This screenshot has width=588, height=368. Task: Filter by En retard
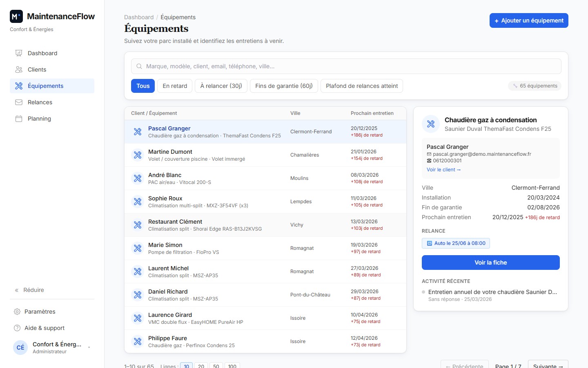coord(175,86)
